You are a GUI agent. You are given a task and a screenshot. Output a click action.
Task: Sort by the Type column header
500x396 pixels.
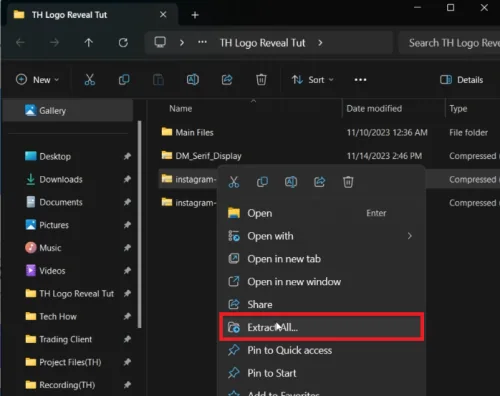tap(458, 109)
